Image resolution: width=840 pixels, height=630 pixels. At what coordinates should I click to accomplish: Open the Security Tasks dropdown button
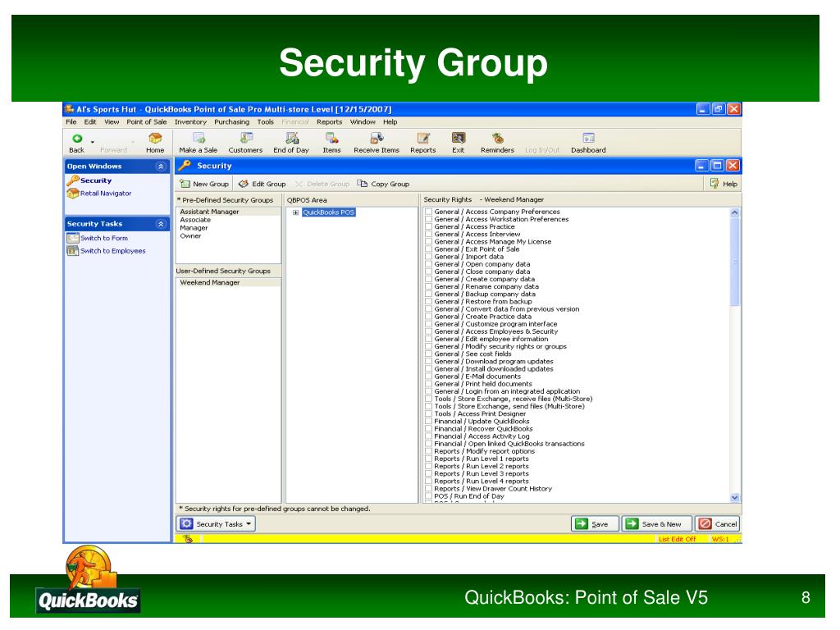(216, 524)
